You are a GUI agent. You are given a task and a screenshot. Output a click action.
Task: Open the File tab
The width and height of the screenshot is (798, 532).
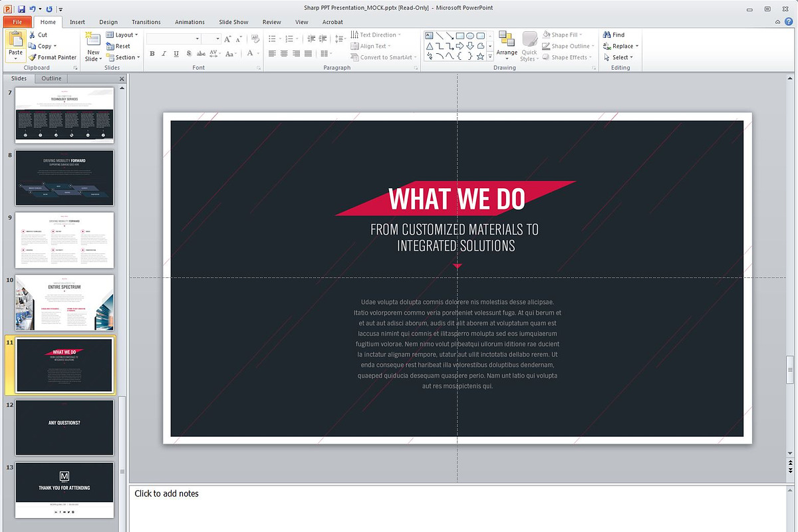click(x=17, y=22)
